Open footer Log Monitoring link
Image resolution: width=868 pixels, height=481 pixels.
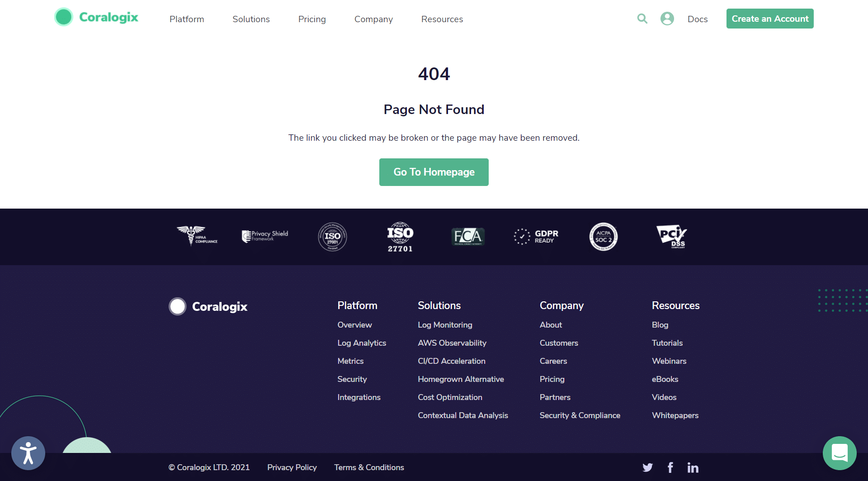[445, 325]
